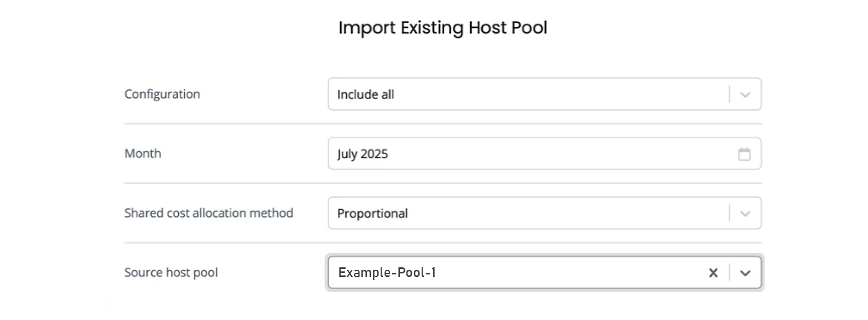This screenshot has height=320, width=868.
Task: Click the "Proportional" allocation method value
Action: coord(373,214)
